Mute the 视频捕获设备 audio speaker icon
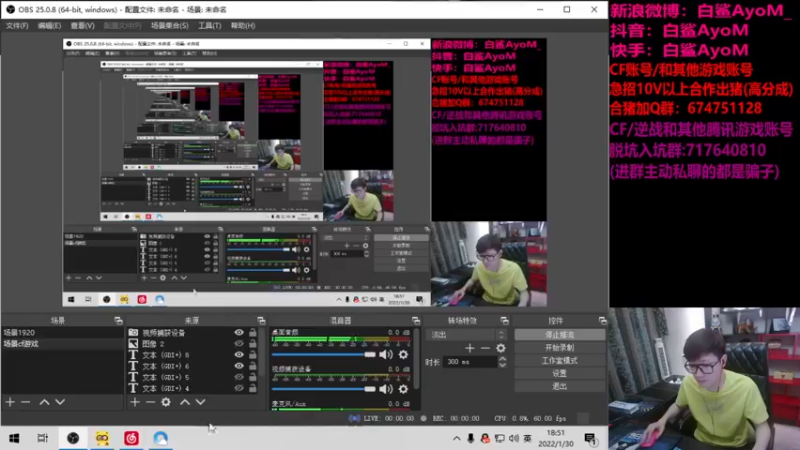Viewport: 800px width, 450px height. coord(386,389)
